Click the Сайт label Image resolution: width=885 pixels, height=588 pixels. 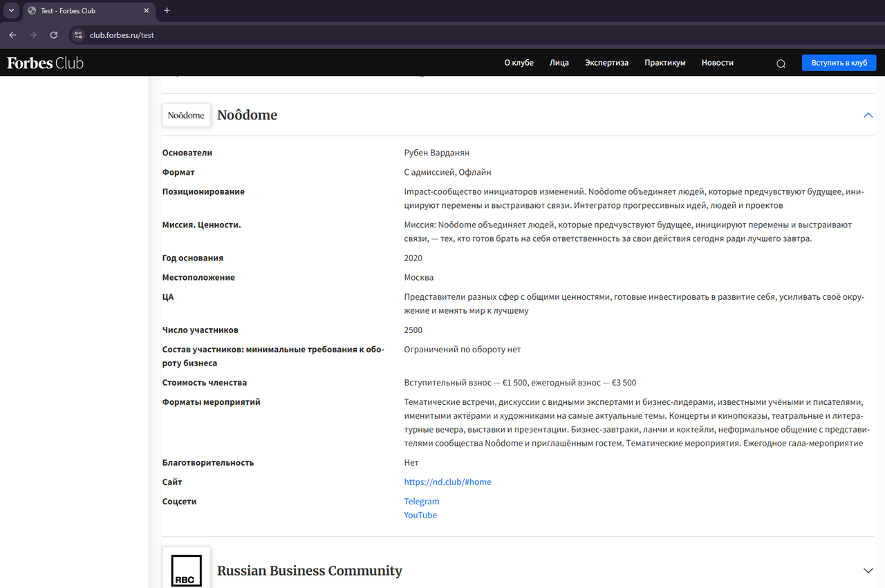172,482
